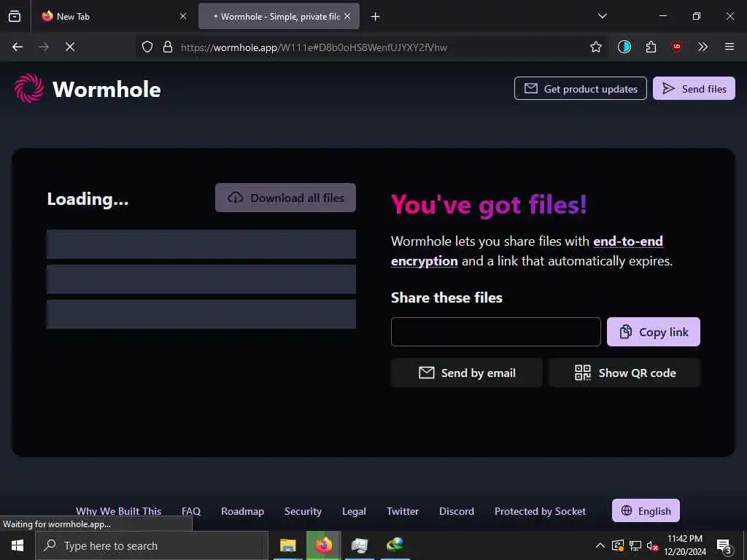747x560 pixels.
Task: Open Firefox View from the tab bar
Action: pos(15,16)
